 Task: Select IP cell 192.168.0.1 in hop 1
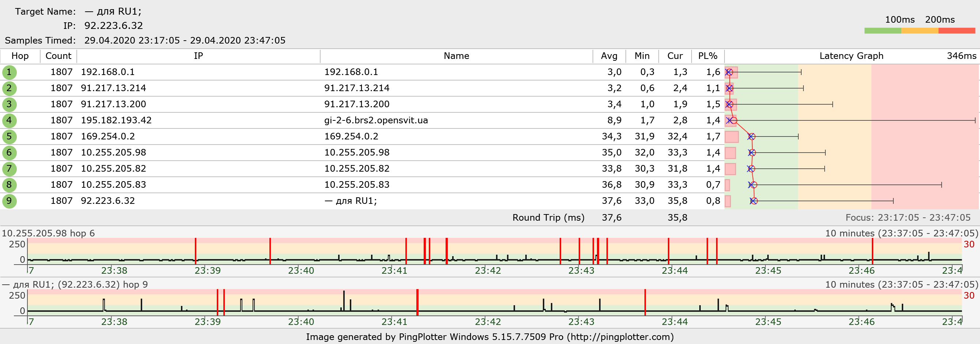tap(108, 72)
